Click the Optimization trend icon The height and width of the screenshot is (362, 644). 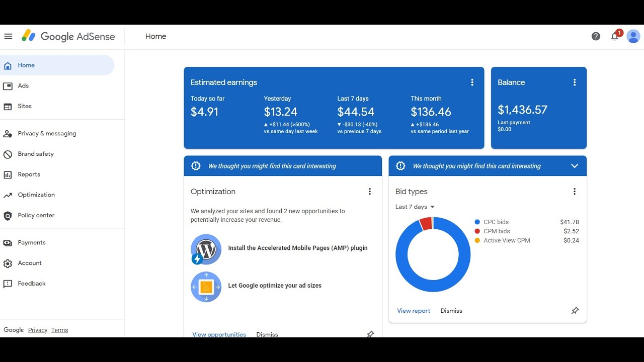pos(8,195)
